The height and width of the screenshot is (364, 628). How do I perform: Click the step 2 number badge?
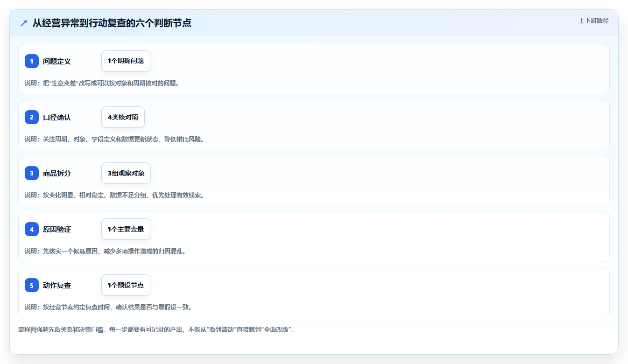coord(32,117)
